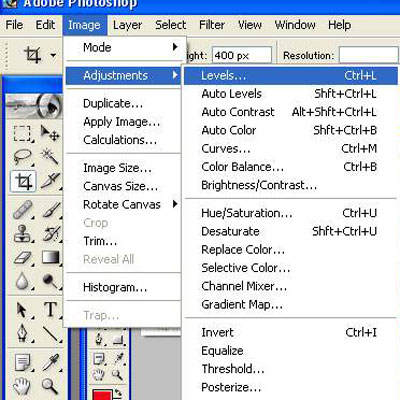Choose Gradient Map...
Screen dimensions: 400x400
[x=291, y=305]
